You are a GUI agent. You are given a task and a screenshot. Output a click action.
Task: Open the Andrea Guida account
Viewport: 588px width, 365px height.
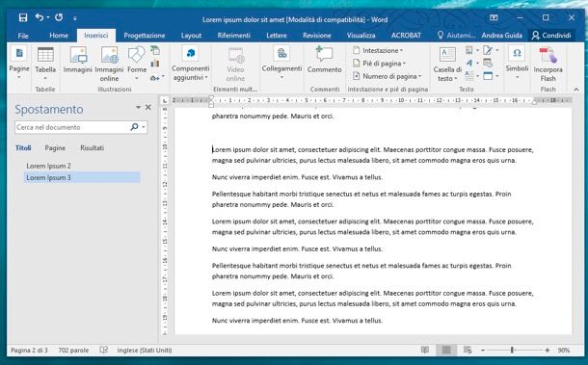502,36
